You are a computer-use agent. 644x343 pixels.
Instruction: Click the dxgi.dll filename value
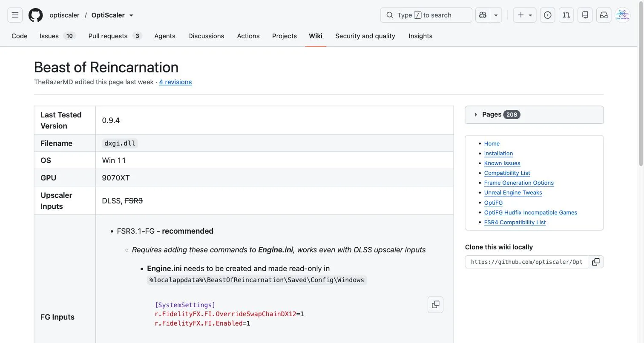[120, 143]
